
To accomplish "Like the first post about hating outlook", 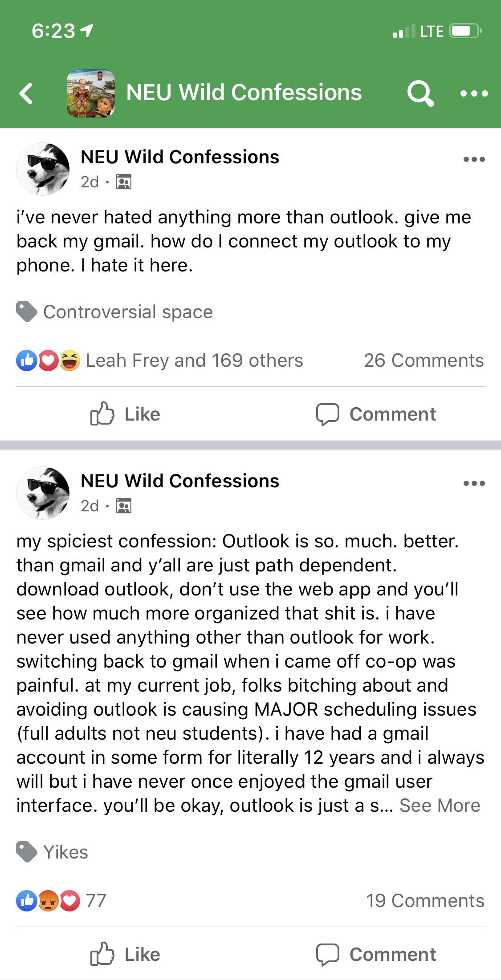I will (x=125, y=414).
